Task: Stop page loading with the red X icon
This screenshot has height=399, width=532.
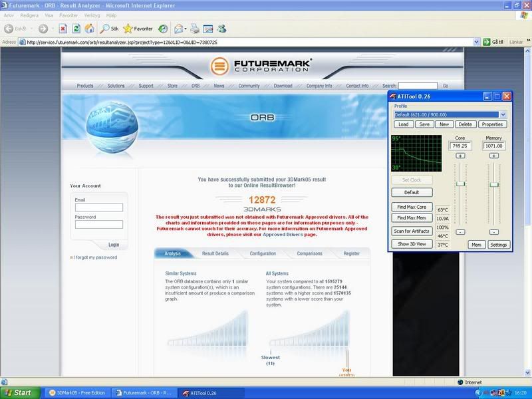Action: [x=63, y=29]
